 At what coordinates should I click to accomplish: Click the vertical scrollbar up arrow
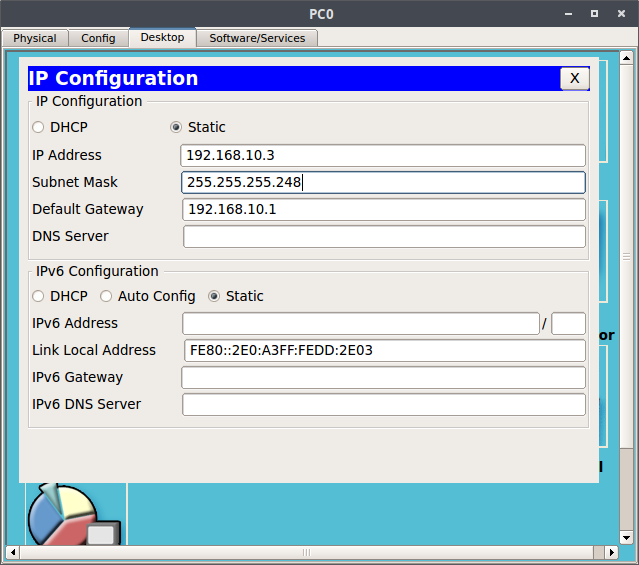[x=626, y=58]
